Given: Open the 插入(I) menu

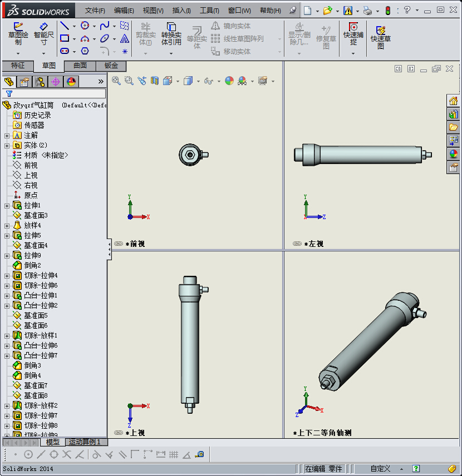Looking at the screenshot, I should (181, 11).
